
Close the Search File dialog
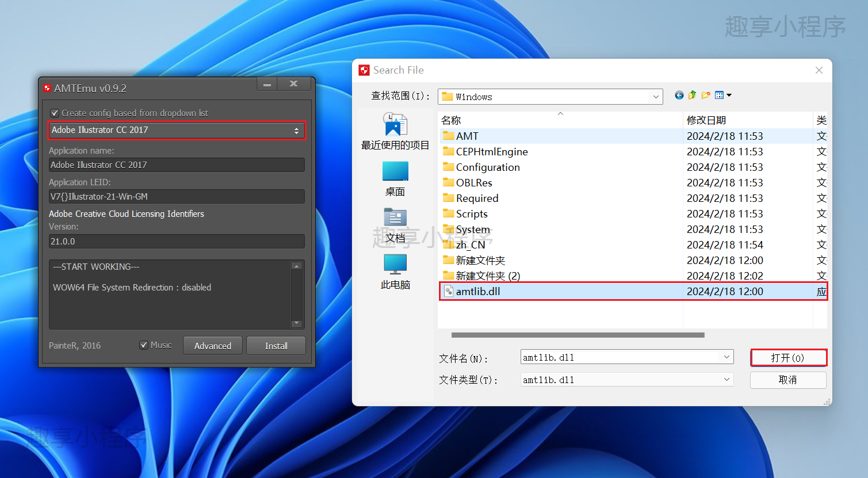(819, 70)
